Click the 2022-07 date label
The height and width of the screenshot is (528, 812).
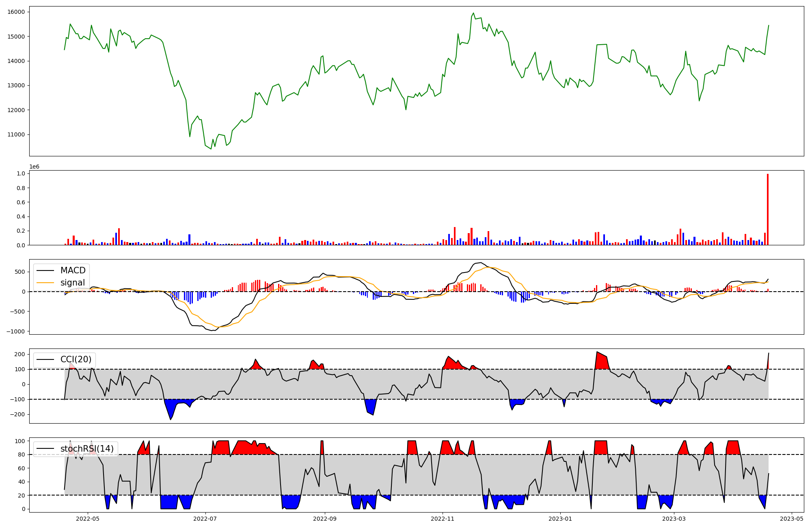[205, 518]
